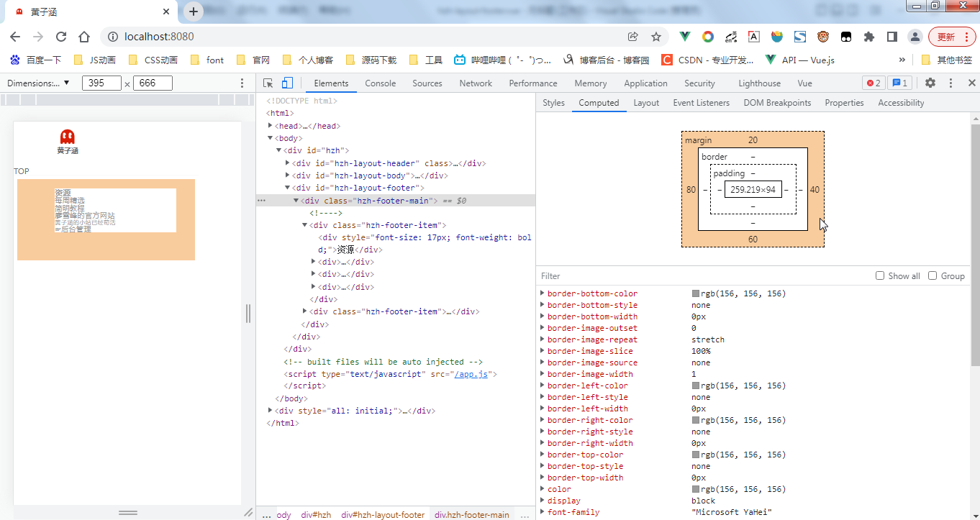Toggle the browser side panel icon
The width and height of the screenshot is (980, 520).
tap(891, 37)
